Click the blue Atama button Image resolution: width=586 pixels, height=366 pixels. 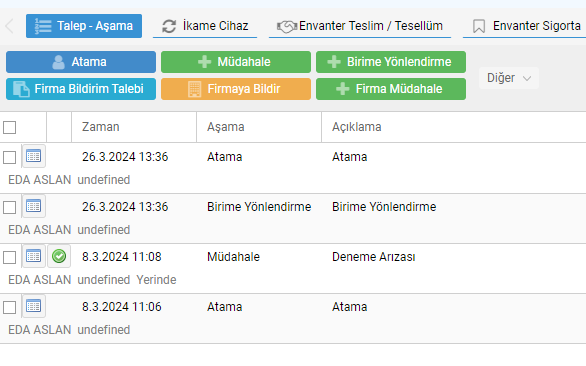point(81,62)
